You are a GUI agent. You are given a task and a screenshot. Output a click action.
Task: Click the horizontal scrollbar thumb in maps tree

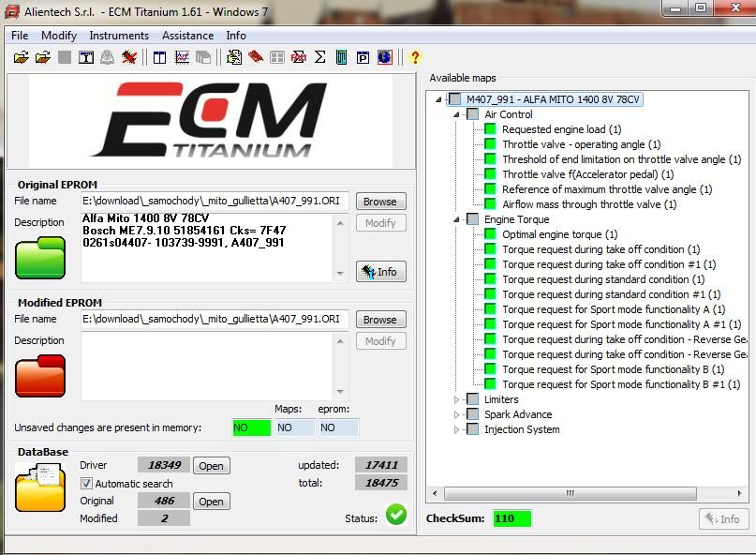(571, 493)
